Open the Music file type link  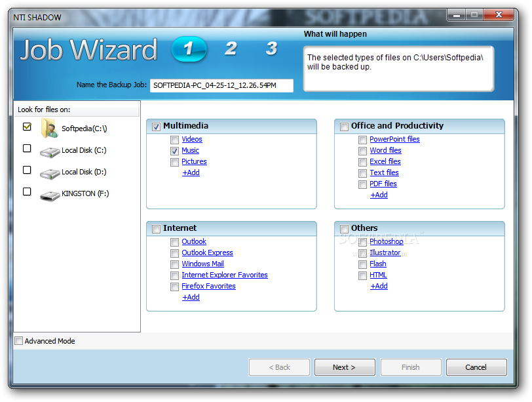(x=191, y=150)
